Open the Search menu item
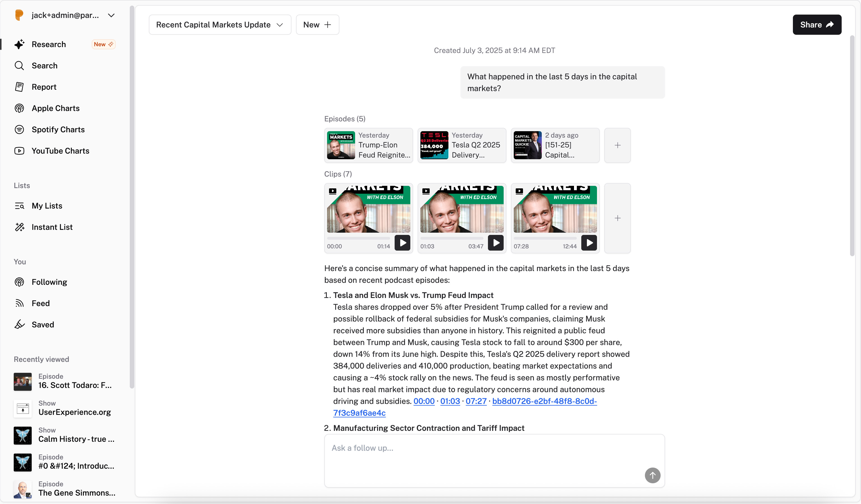 pos(44,66)
